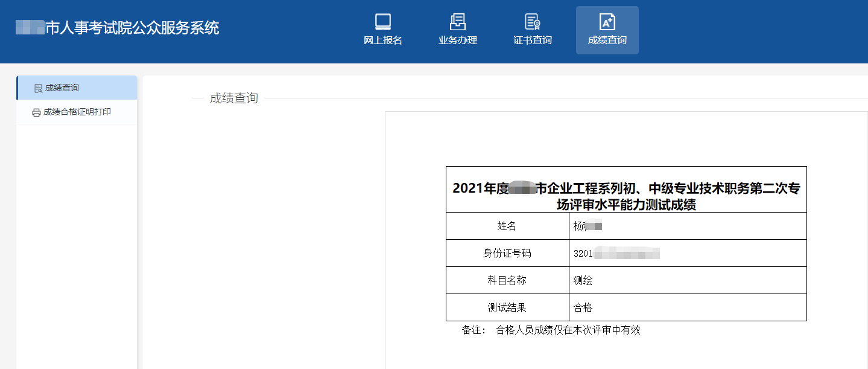Click the 2021年度 test results table title
The image size is (868, 369).
(626, 196)
